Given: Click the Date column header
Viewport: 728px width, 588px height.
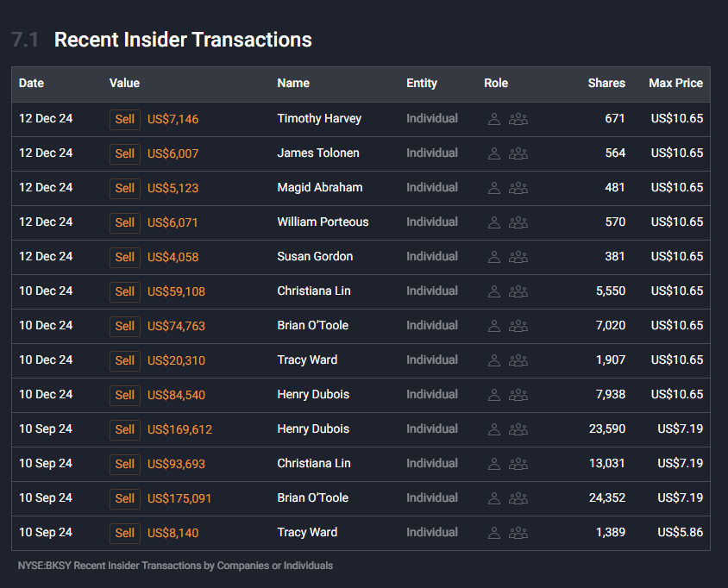Looking at the screenshot, I should [x=31, y=83].
